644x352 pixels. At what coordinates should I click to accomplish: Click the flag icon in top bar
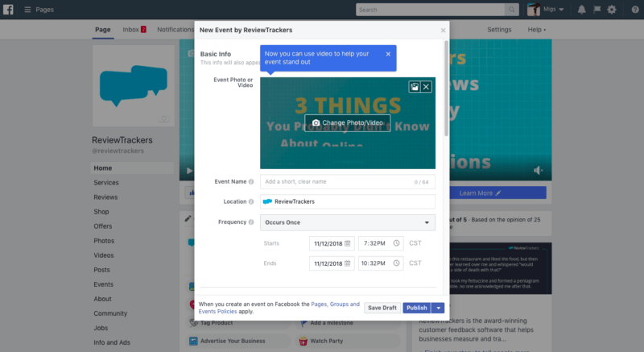[x=597, y=10]
